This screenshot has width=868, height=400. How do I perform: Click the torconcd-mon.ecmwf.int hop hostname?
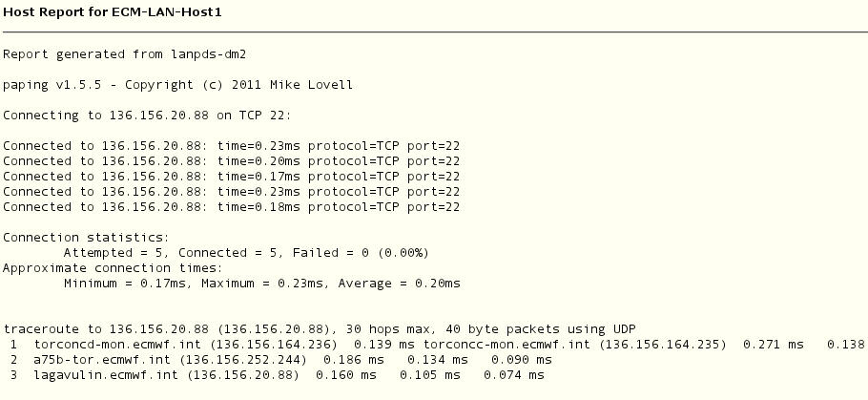[x=117, y=344]
